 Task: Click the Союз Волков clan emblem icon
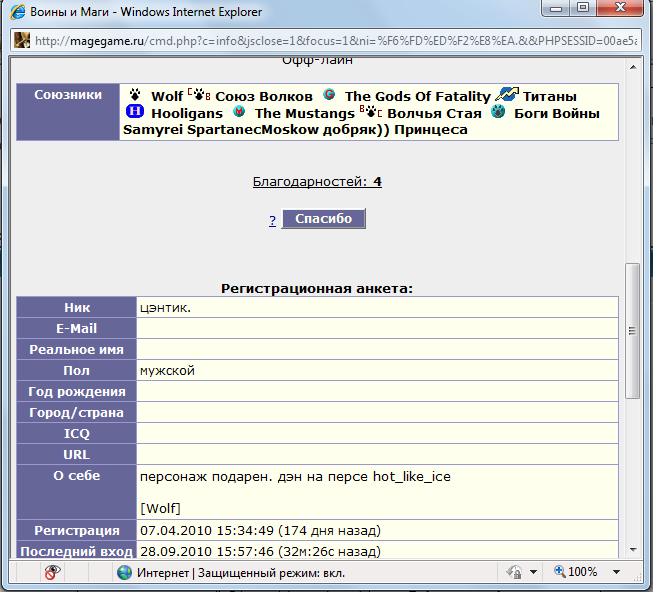tap(199, 95)
